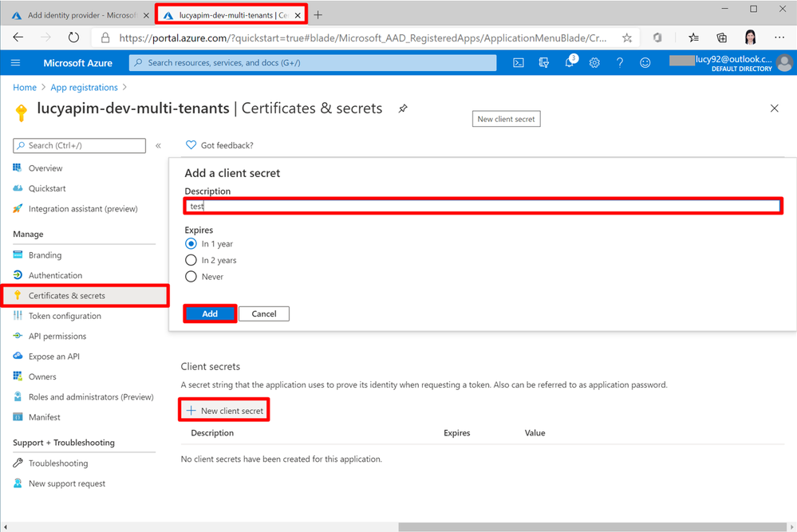Click the browser address bar URL
Viewport: 797px width, 532px height.
362,38
